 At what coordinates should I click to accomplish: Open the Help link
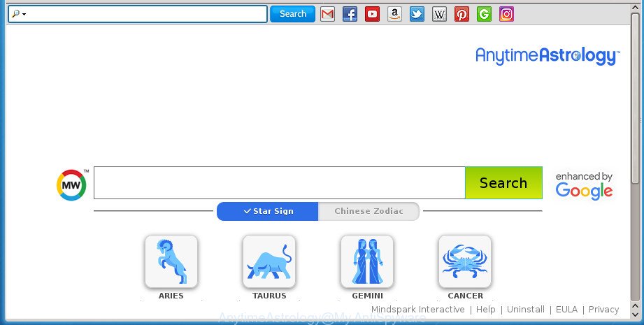click(x=485, y=310)
